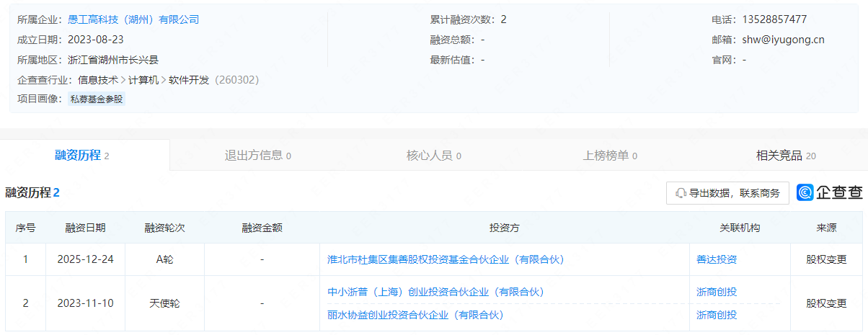The width and height of the screenshot is (868, 335).
Task: Open the 核心人员 tab
Action: tap(433, 155)
